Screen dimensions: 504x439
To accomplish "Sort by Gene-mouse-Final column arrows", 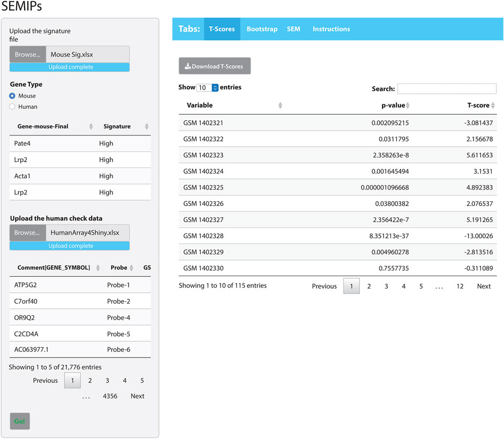I will (x=91, y=126).
